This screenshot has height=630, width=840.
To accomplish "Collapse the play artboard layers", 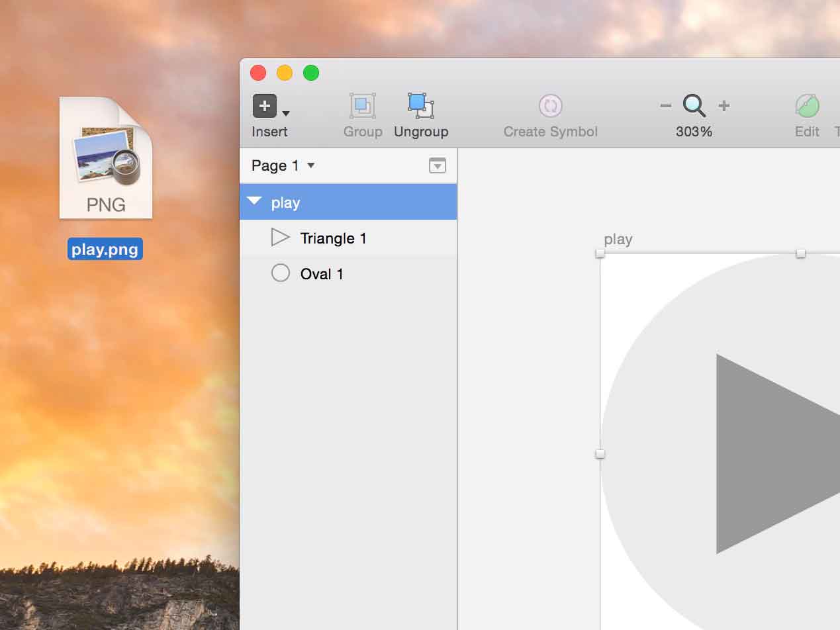I will click(x=254, y=201).
